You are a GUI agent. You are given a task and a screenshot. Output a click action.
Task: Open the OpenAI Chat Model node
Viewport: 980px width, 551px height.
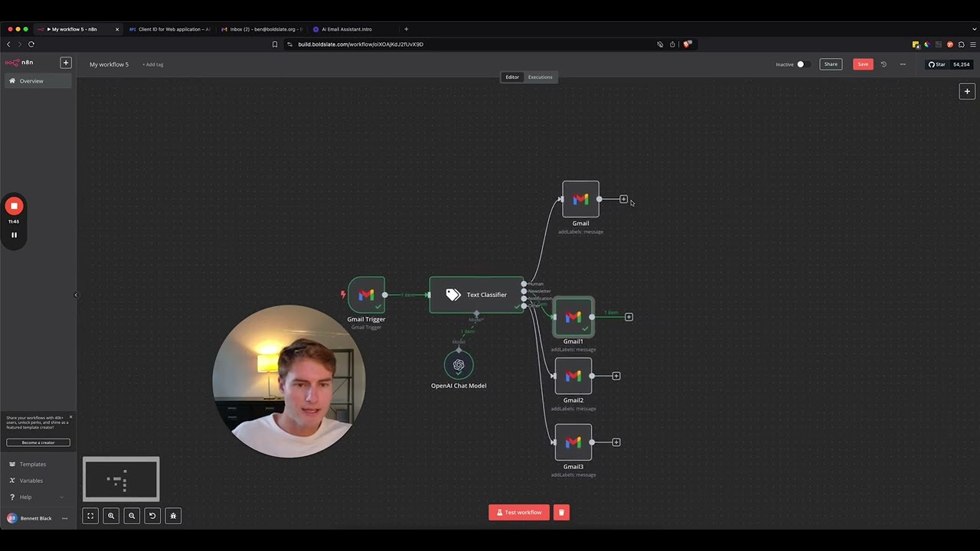coord(459,365)
